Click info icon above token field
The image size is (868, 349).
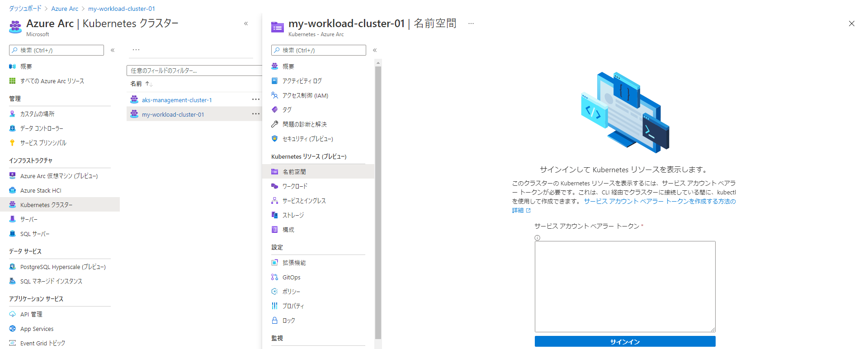tap(538, 238)
